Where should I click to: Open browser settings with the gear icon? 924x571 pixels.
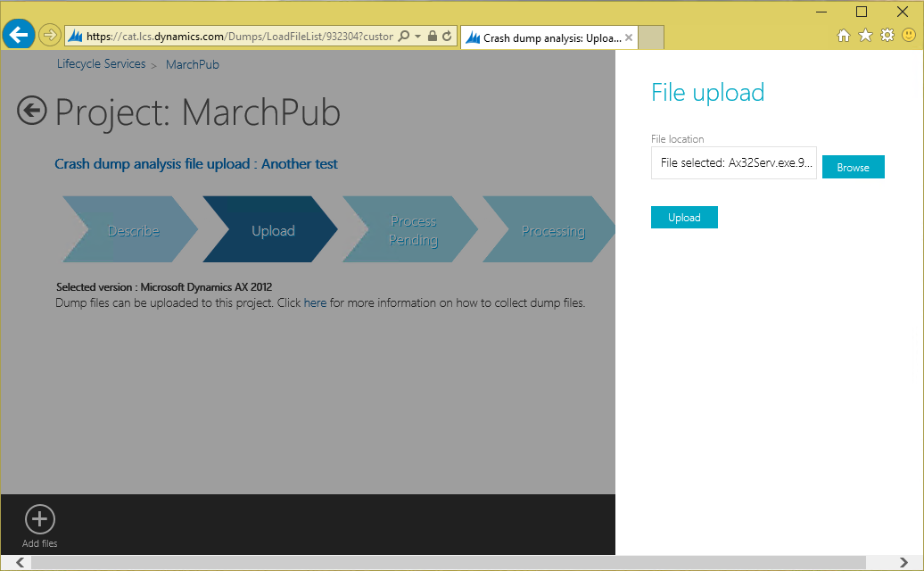tap(887, 35)
